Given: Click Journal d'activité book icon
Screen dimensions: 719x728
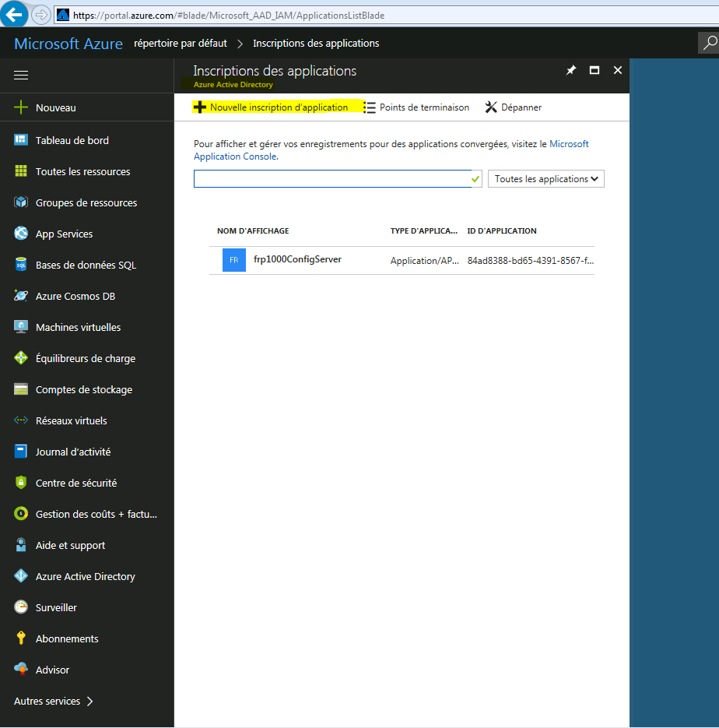Looking at the screenshot, I should [x=21, y=451].
